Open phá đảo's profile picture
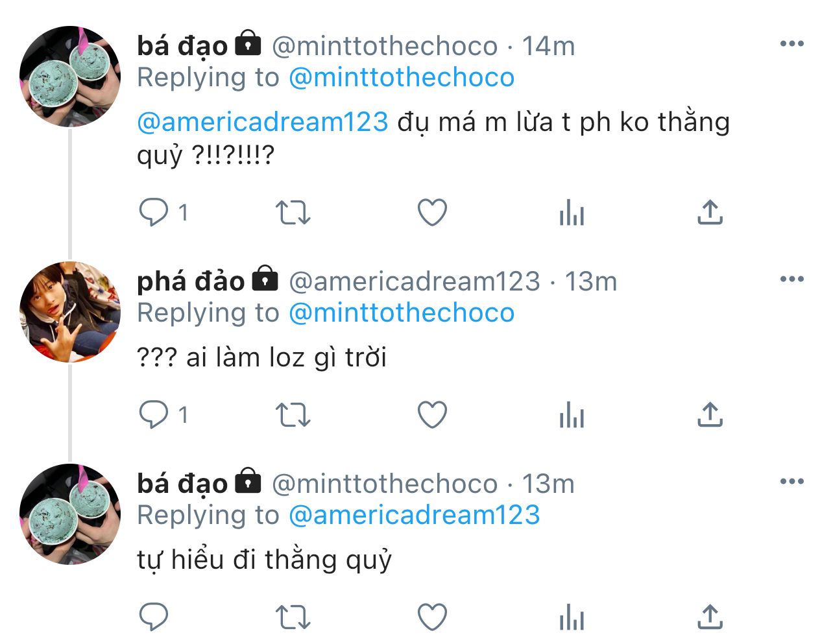833x644 pixels. pos(70,312)
